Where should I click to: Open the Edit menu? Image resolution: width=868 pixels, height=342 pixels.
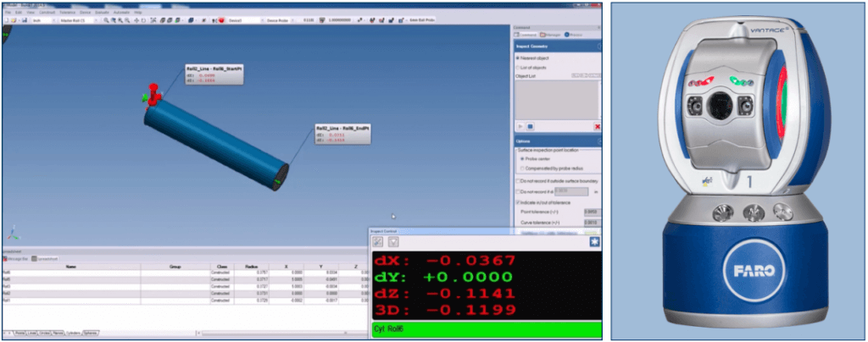19,12
